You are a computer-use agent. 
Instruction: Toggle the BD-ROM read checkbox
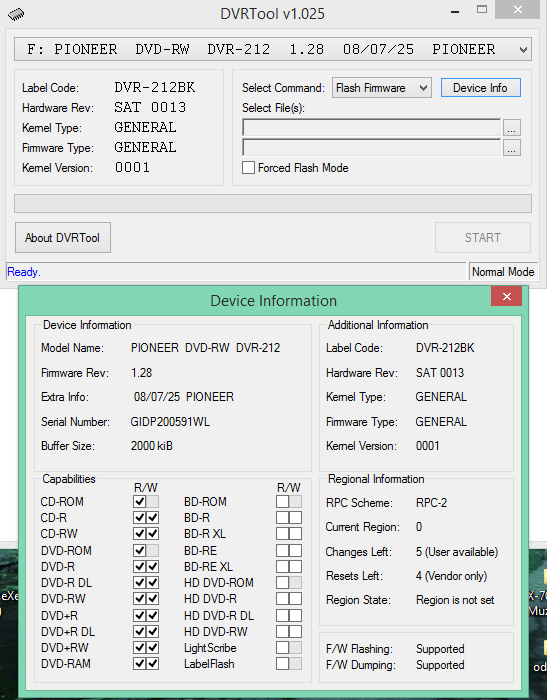tap(282, 501)
